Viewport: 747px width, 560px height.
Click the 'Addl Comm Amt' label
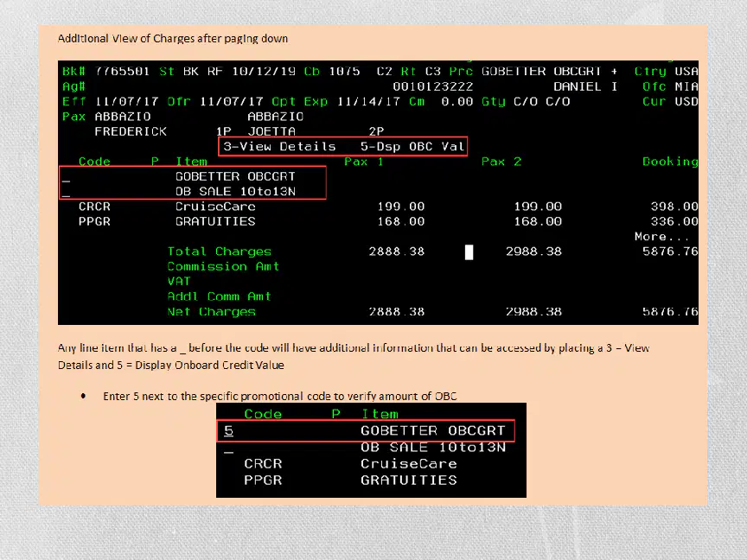(x=219, y=296)
